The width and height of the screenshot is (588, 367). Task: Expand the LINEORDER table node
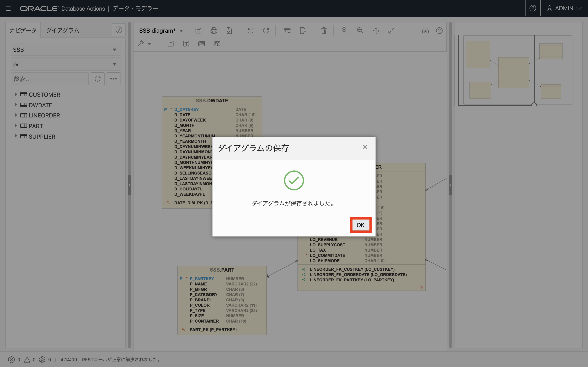click(16, 115)
